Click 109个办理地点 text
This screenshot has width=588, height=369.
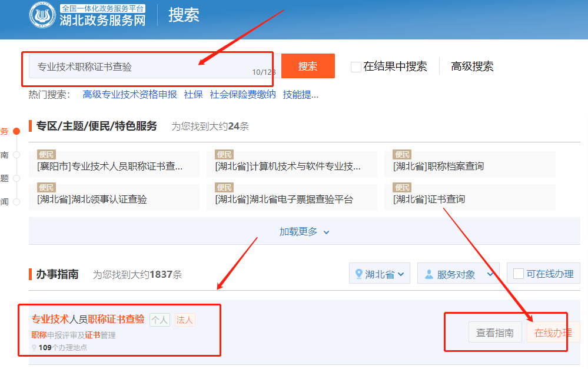[62, 348]
